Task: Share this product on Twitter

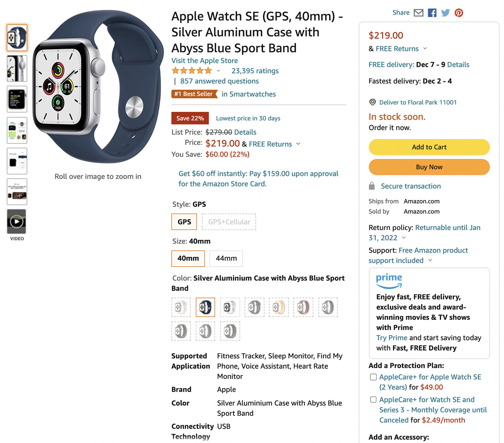Action: click(445, 13)
